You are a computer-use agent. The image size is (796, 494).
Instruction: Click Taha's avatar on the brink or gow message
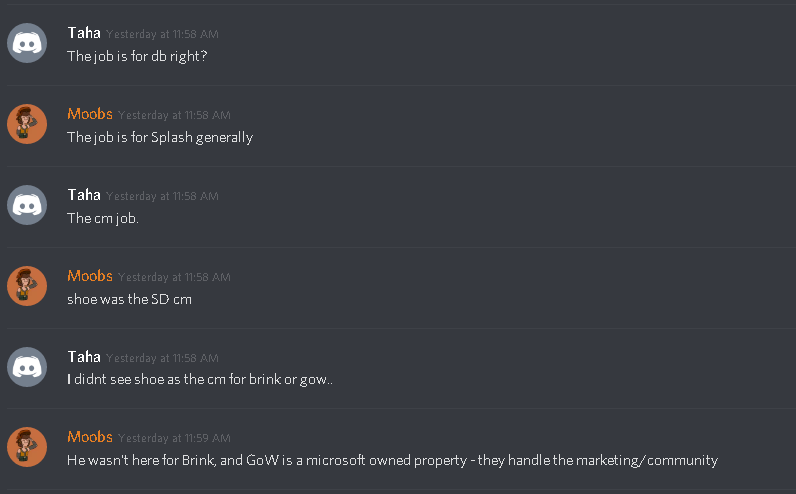click(27, 367)
